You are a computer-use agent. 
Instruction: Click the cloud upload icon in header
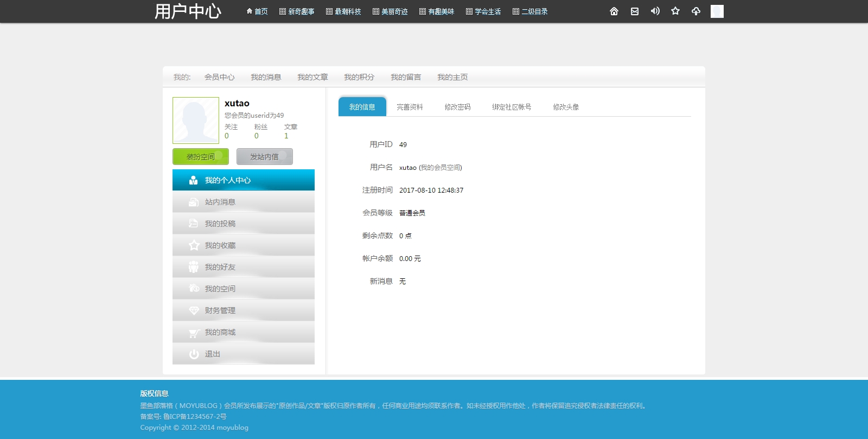696,11
